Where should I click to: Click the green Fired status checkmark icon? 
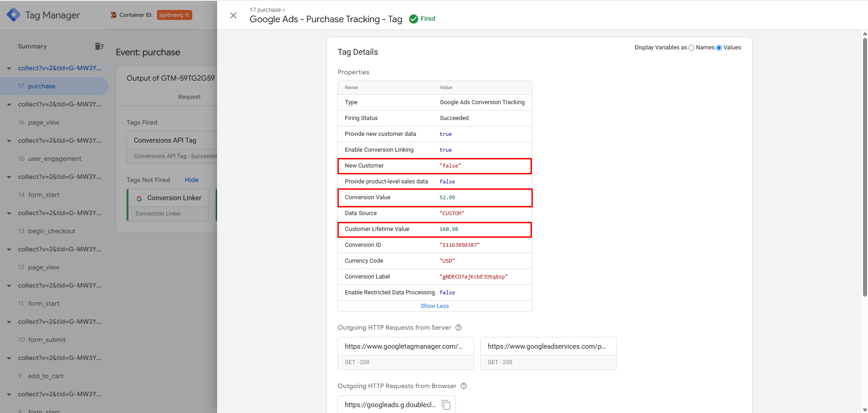413,19
